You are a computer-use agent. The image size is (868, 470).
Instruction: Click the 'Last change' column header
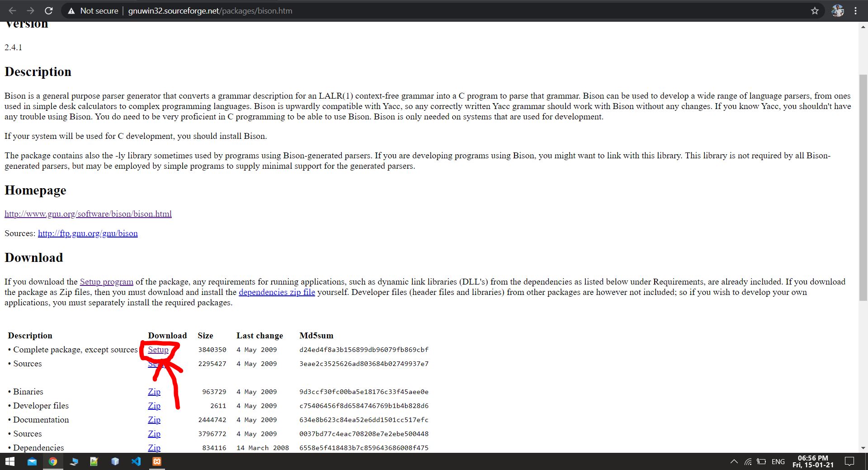point(259,335)
